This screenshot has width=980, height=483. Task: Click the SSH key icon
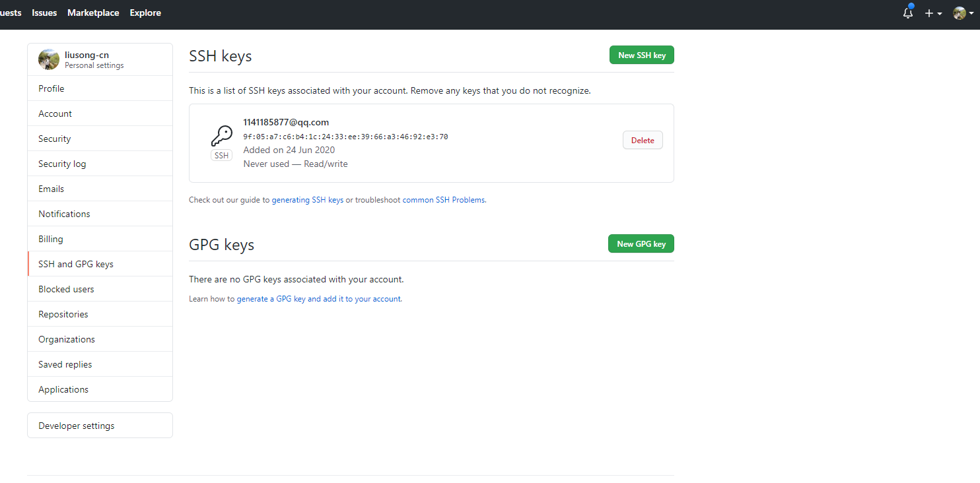coord(221,137)
